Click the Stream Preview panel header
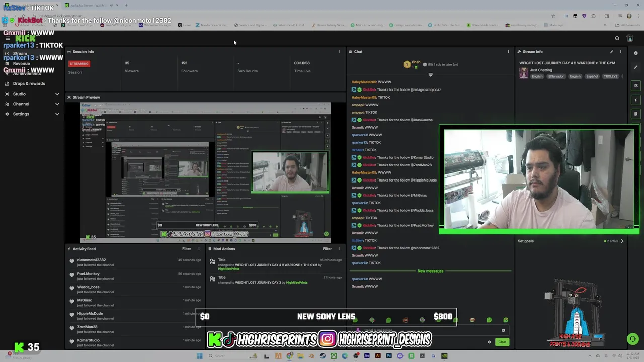 click(205, 97)
